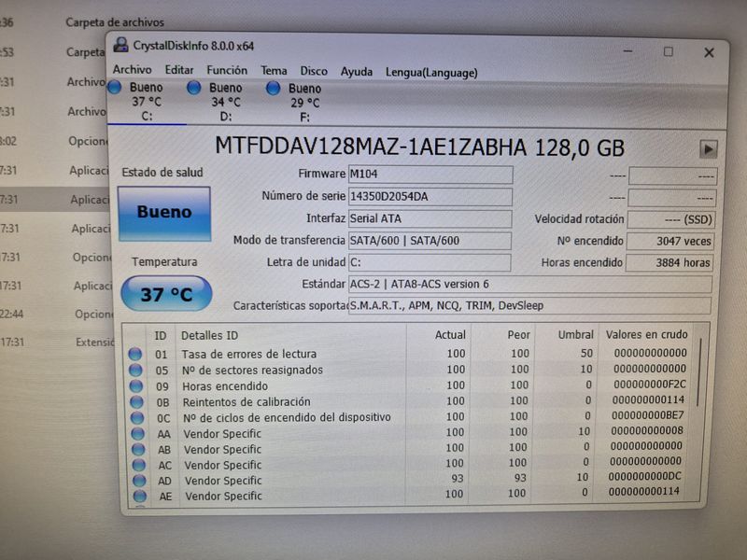Click the Firmware field M104
Viewport: 747px width, 560px height.
430,175
